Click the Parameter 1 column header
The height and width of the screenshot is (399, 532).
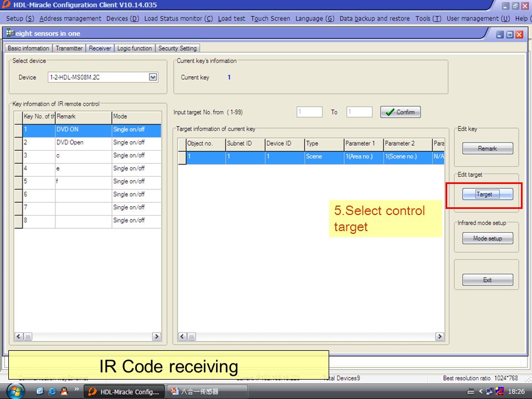point(364,144)
